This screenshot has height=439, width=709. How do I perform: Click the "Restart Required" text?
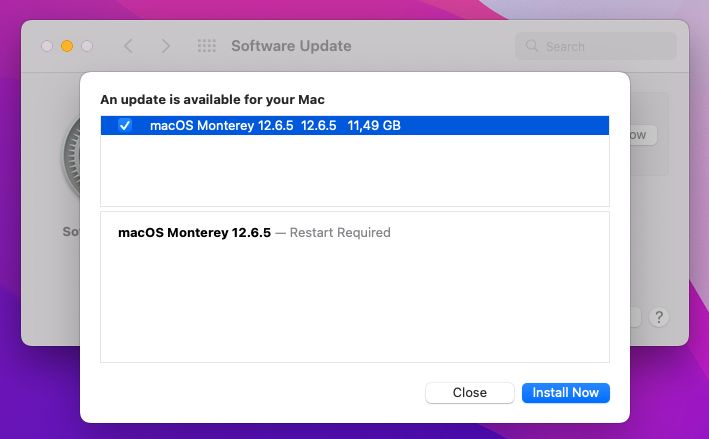[340, 232]
